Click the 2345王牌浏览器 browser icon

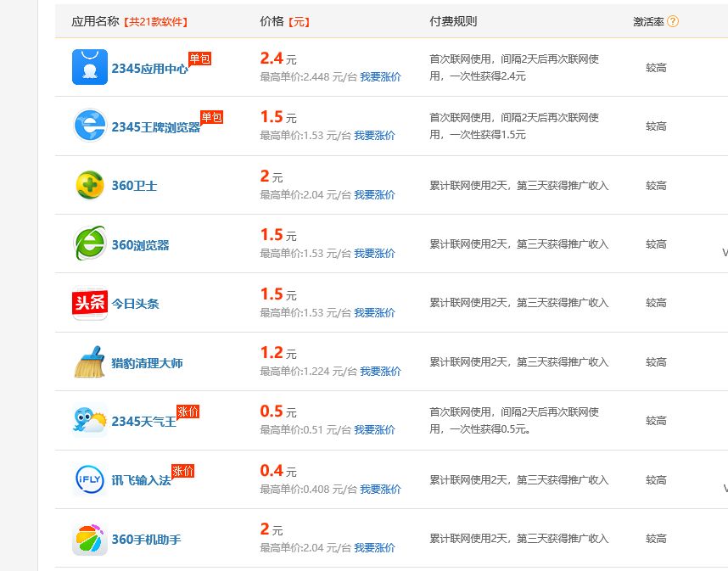[x=90, y=126]
